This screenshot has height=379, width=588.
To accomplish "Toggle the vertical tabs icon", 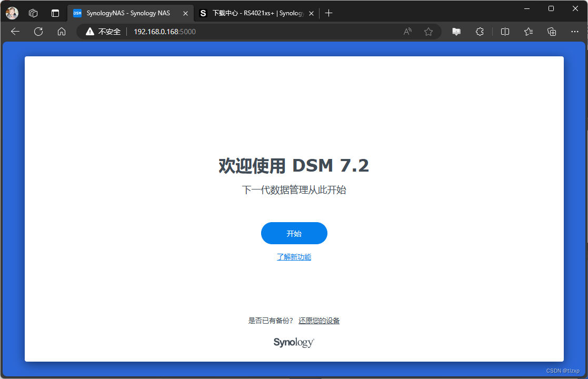I will pos(55,13).
